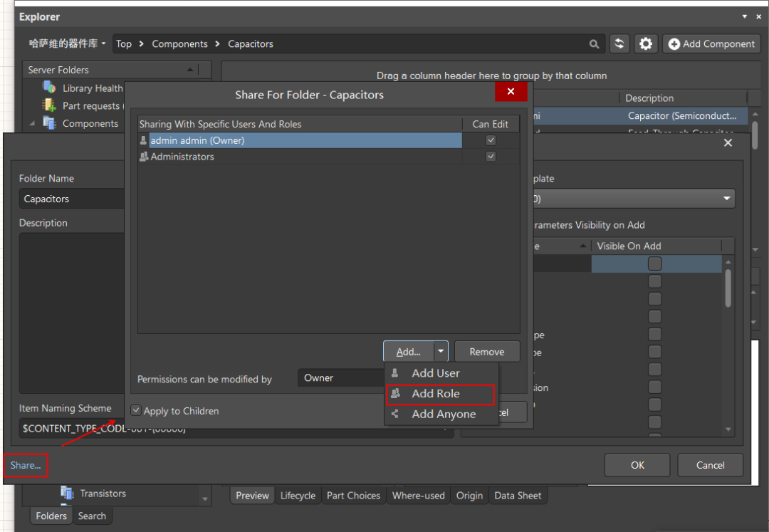This screenshot has height=532, width=769.
Task: Click the Share... link
Action: click(26, 465)
